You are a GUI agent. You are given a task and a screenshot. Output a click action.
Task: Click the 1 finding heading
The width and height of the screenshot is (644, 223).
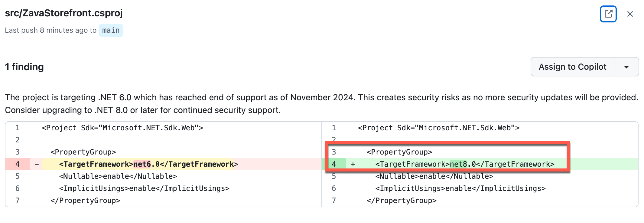(x=24, y=67)
